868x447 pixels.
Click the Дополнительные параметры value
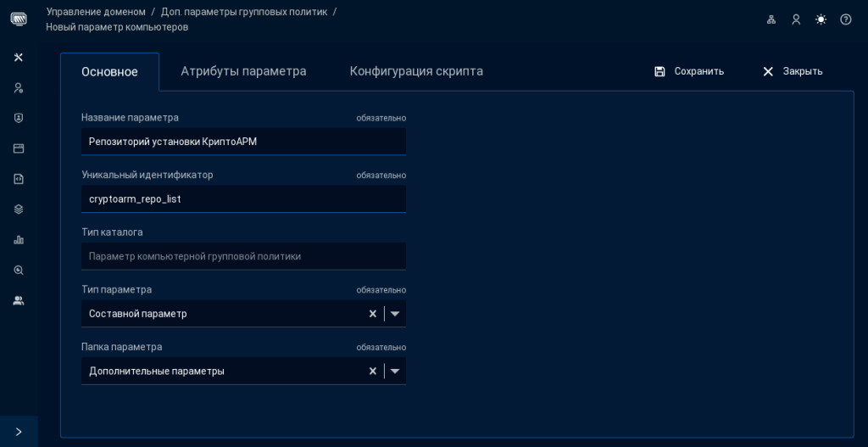click(157, 372)
